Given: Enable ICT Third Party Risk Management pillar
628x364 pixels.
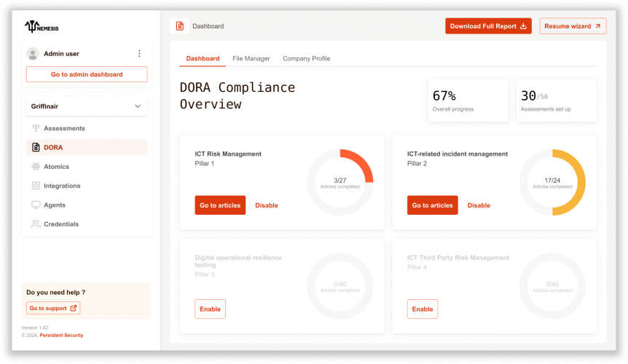Looking at the screenshot, I should [x=423, y=309].
